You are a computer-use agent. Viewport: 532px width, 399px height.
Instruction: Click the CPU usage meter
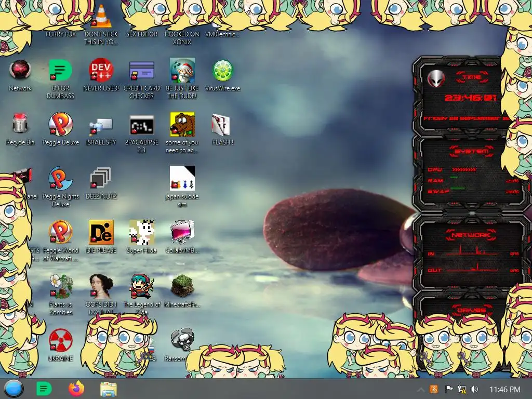pyautogui.click(x=464, y=169)
